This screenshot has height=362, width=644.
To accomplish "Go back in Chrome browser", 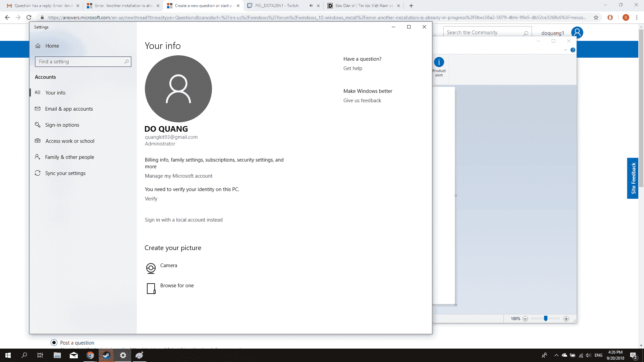I will [7, 17].
